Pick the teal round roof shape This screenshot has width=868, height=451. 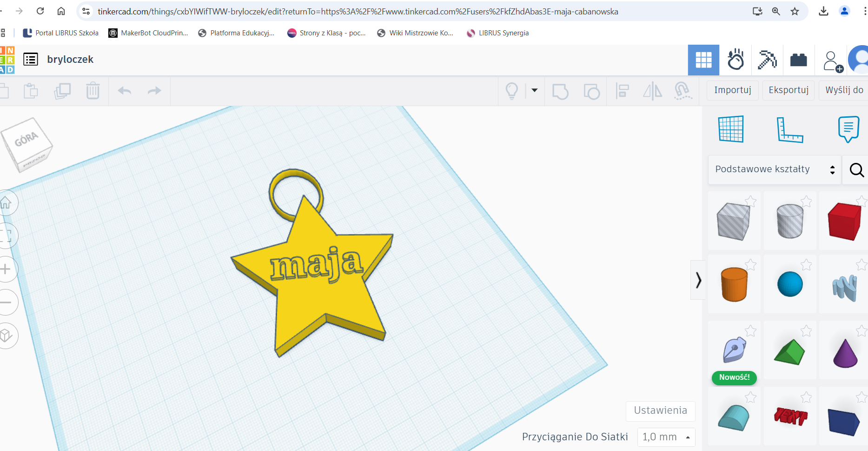734,418
